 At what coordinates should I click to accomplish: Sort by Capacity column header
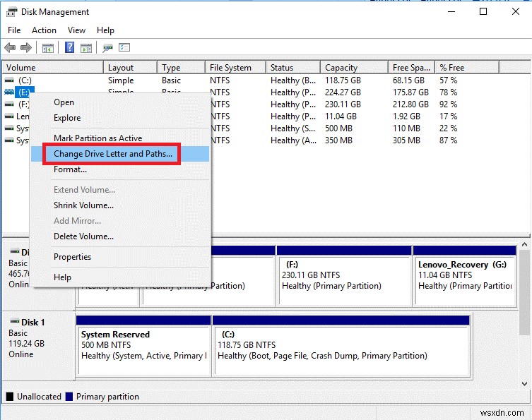point(354,68)
